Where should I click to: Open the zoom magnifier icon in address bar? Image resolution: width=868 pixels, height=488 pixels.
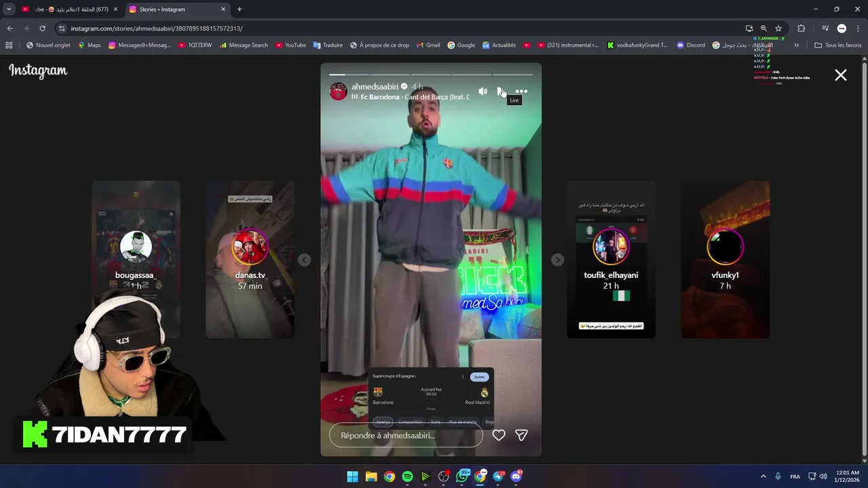764,28
